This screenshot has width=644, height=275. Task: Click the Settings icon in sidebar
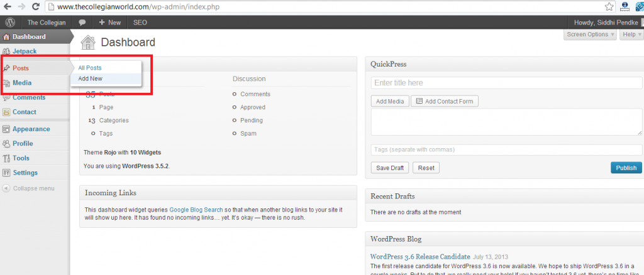[x=6, y=173]
